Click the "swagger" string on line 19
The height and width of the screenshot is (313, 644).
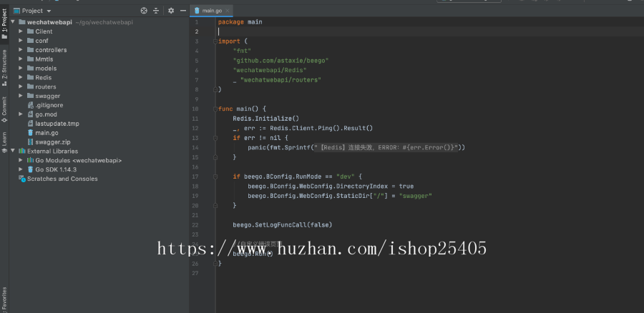coord(416,196)
